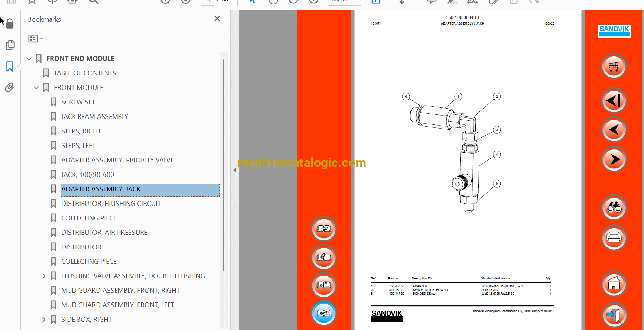Select the FRONT MODULE bookmark
The height and width of the screenshot is (330, 644).
click(78, 88)
